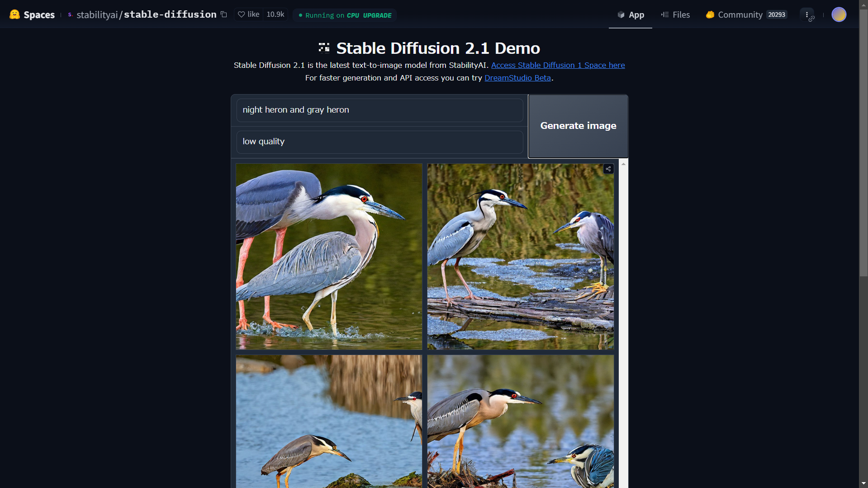The width and height of the screenshot is (868, 488).
Task: Open the three-dots more options menu
Action: tap(807, 14)
